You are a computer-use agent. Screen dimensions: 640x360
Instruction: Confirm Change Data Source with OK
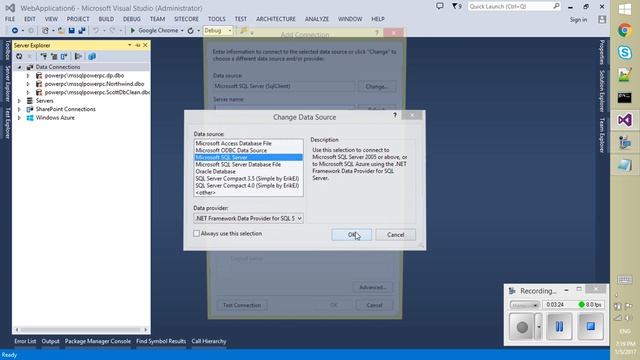[351, 235]
